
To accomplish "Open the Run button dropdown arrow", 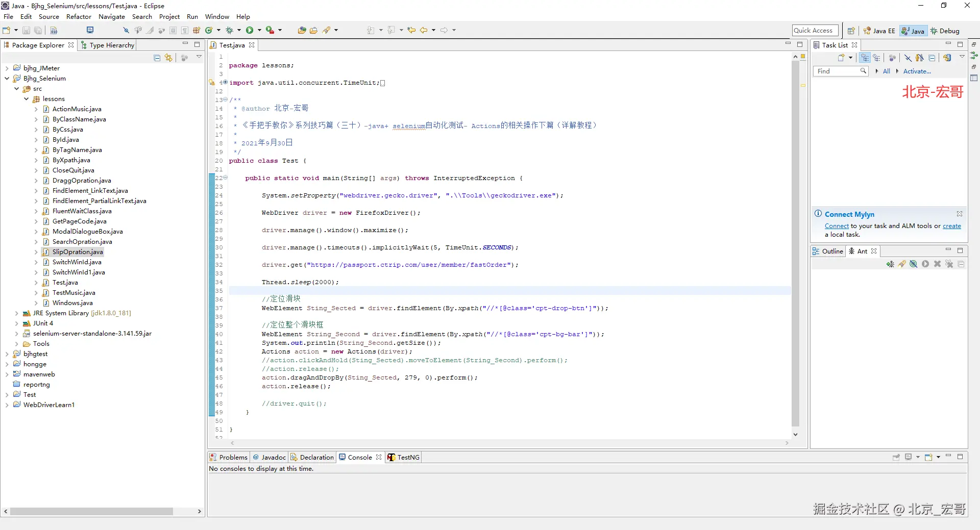I will pyautogui.click(x=259, y=31).
